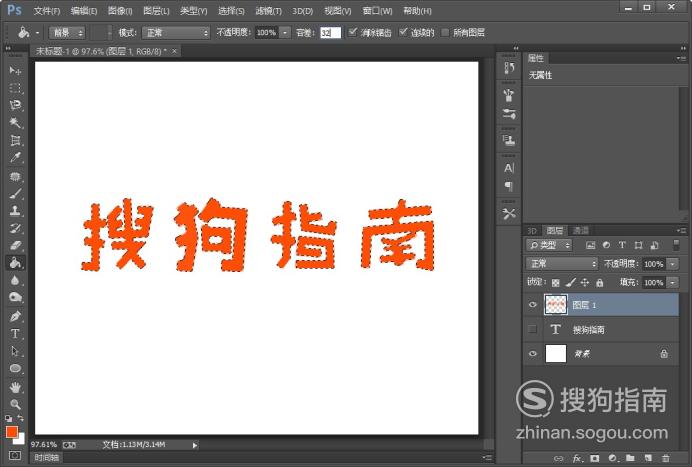Select the Move tool
Viewport: 692px width, 467px height.
[x=15, y=71]
